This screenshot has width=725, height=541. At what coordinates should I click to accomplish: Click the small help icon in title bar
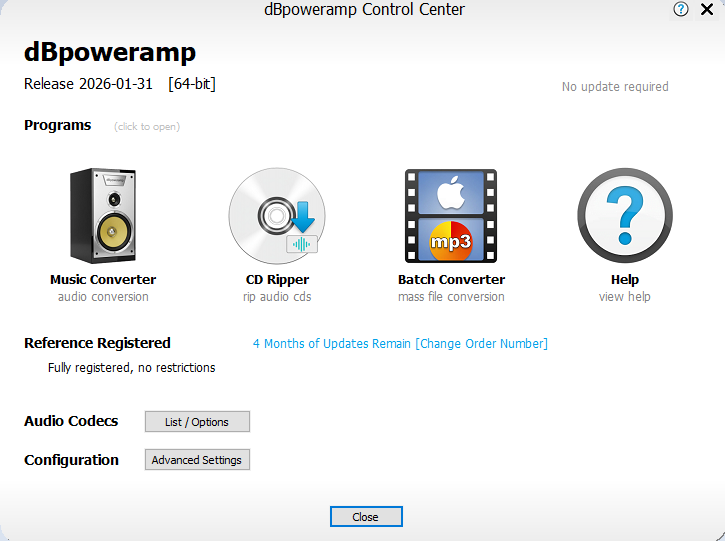click(681, 10)
